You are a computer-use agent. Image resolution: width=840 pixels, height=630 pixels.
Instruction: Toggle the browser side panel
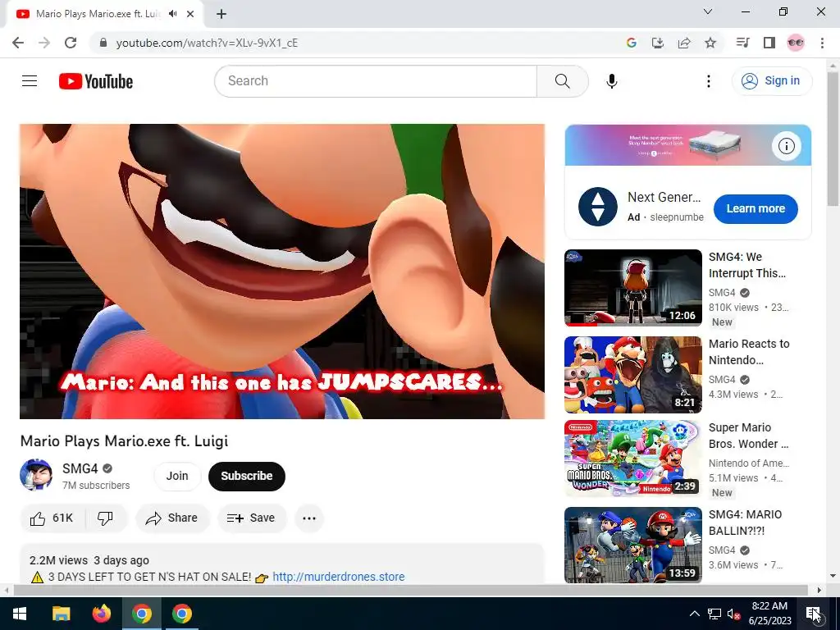pos(769,43)
